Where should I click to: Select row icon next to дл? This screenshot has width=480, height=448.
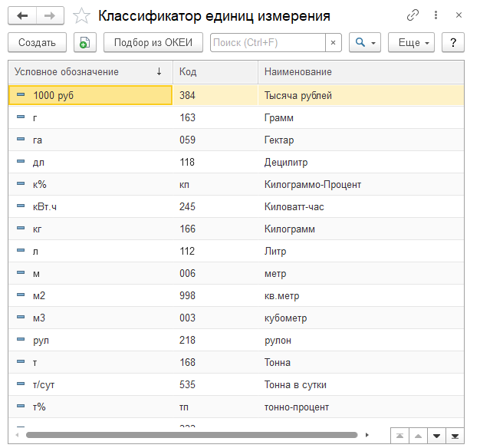(x=21, y=161)
